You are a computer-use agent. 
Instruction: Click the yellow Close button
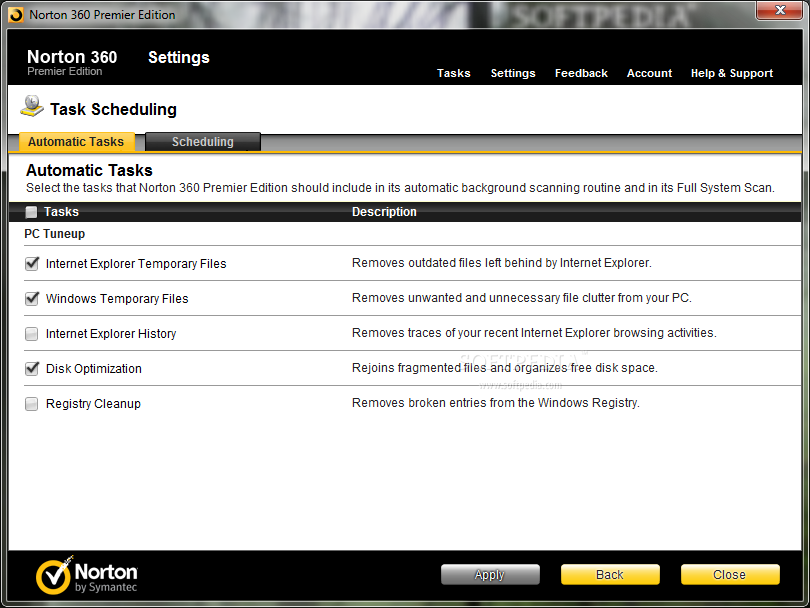(730, 574)
